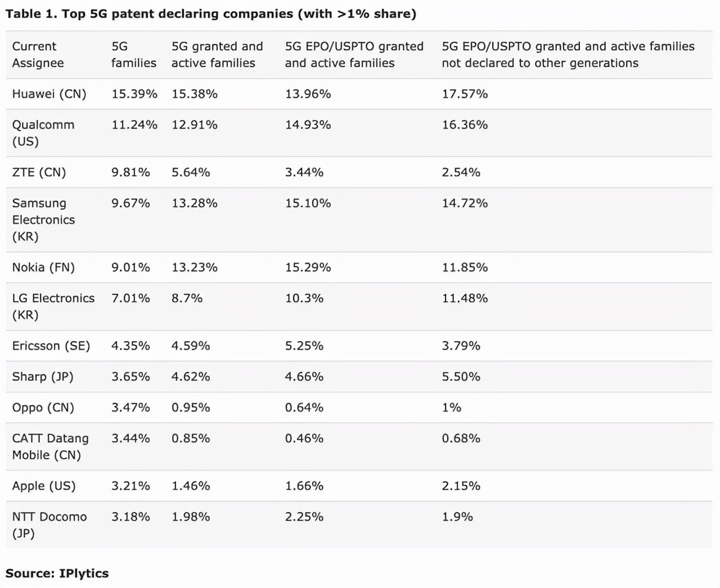Click the Nokia (FN) row label

[x=43, y=267]
